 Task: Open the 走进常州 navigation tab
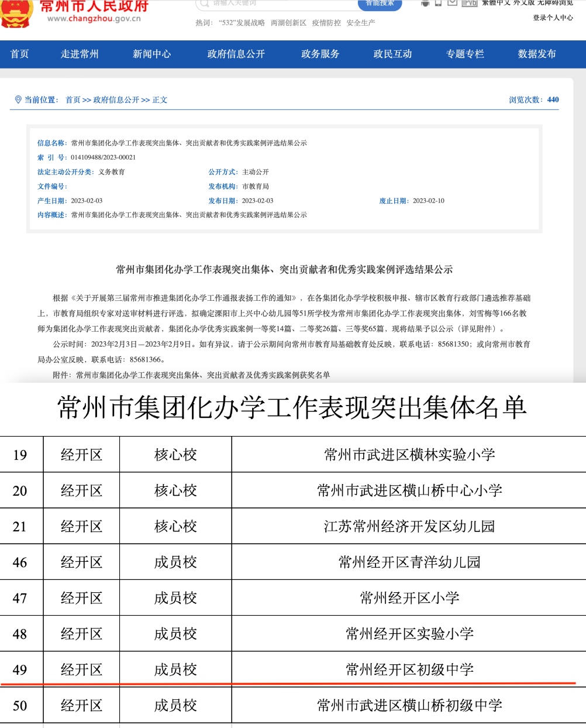pos(80,54)
